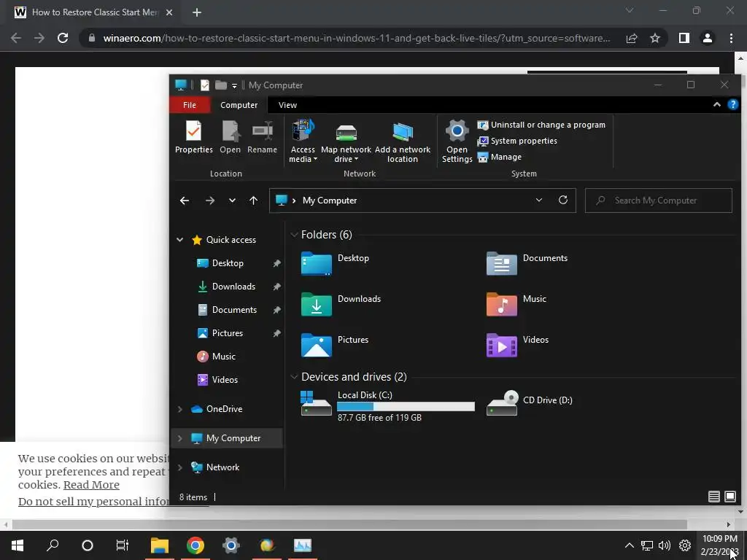Select the Documents folder icon in Folders
Screen dimensions: 747x560
tap(502, 263)
